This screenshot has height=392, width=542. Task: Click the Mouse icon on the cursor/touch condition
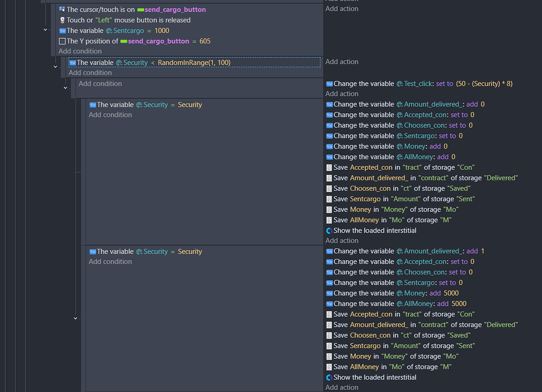[x=62, y=10]
